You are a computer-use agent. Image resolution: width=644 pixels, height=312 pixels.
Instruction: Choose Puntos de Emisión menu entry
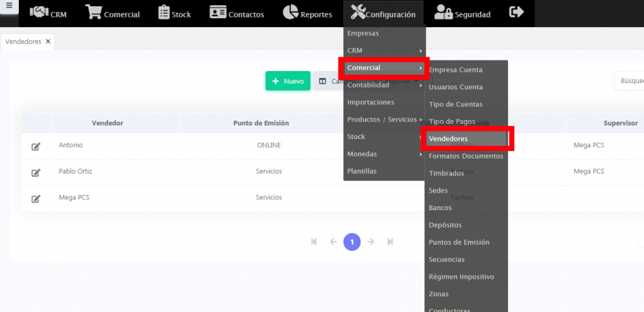pos(458,242)
